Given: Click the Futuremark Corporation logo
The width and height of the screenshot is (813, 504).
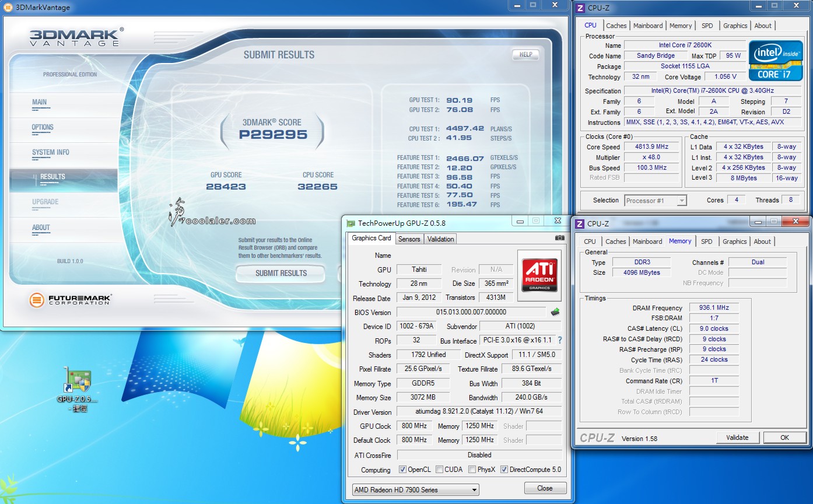Looking at the screenshot, I should (x=70, y=300).
